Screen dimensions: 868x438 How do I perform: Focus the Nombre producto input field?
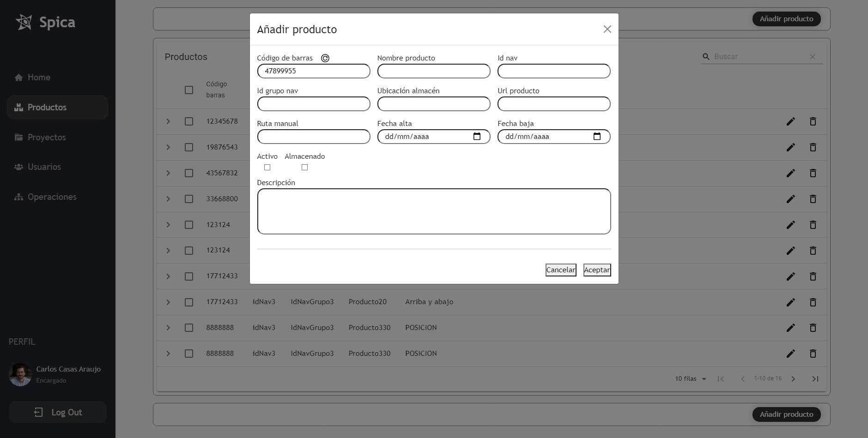tap(434, 71)
